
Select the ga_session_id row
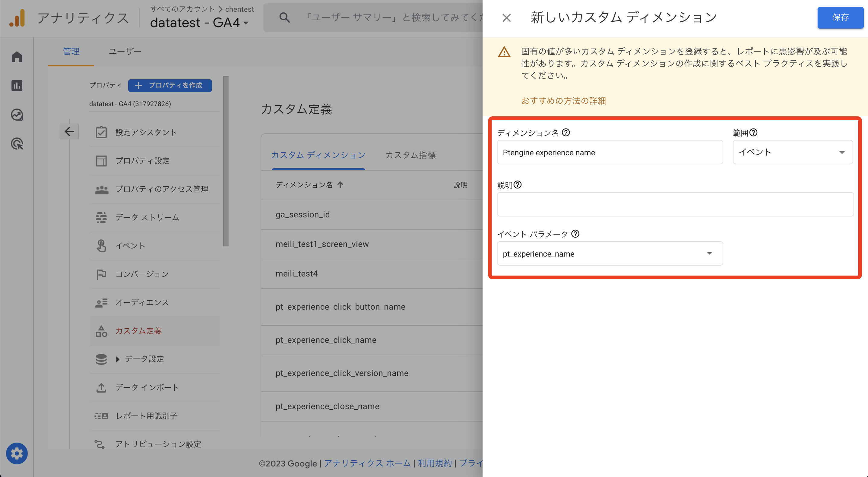coord(372,215)
